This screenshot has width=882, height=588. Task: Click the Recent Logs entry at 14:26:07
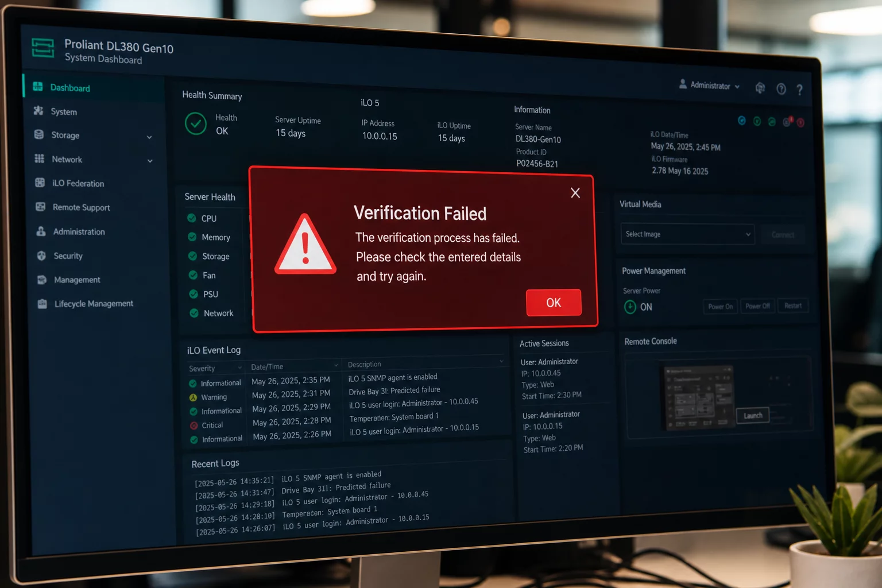pos(312,525)
